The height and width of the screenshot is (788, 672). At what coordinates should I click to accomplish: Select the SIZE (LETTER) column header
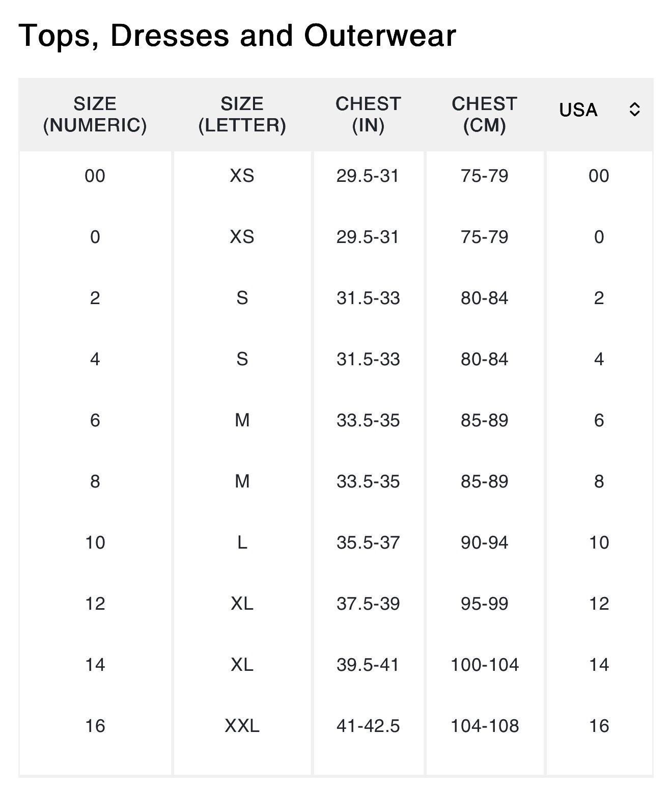(x=242, y=115)
